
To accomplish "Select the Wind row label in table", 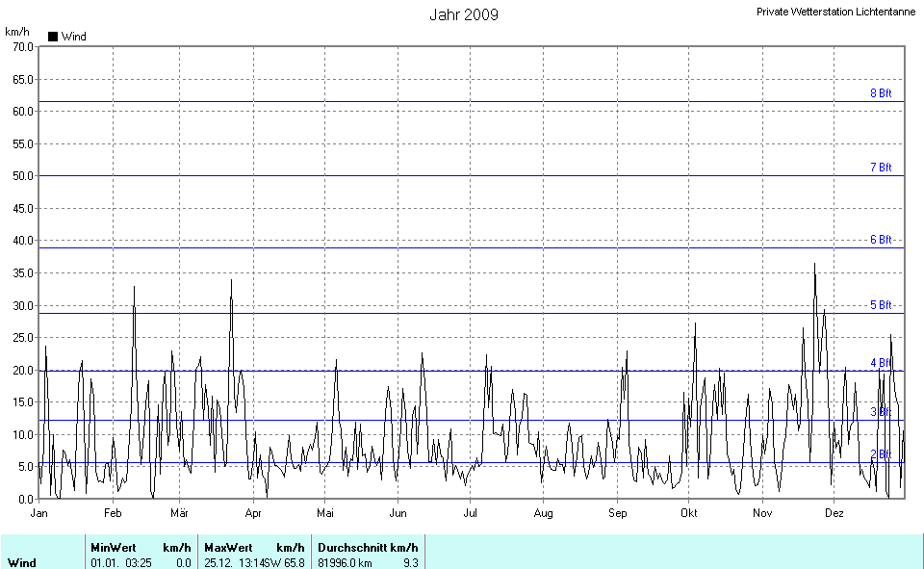I will pyautogui.click(x=21, y=562).
